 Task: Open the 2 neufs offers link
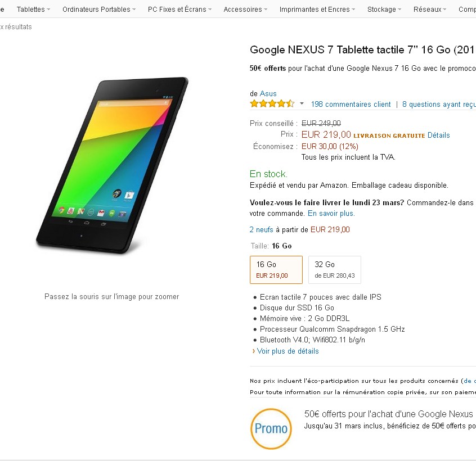point(261,229)
